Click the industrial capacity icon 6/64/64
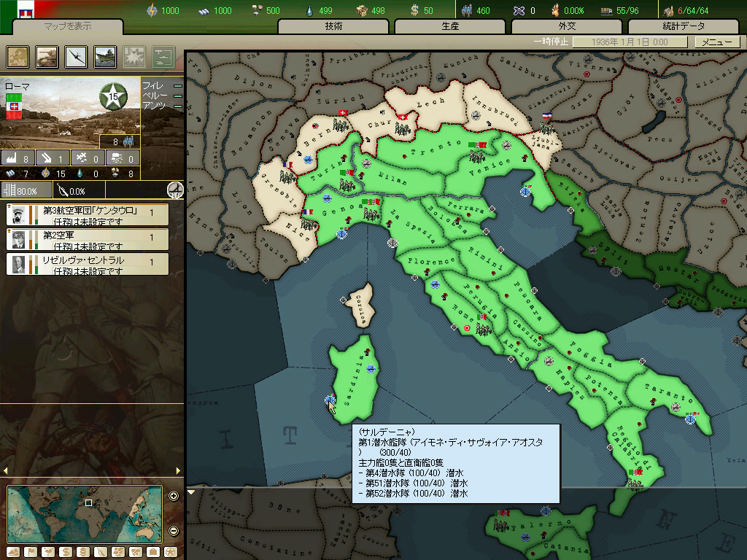Viewport: 747px width, 560px height. click(x=668, y=11)
